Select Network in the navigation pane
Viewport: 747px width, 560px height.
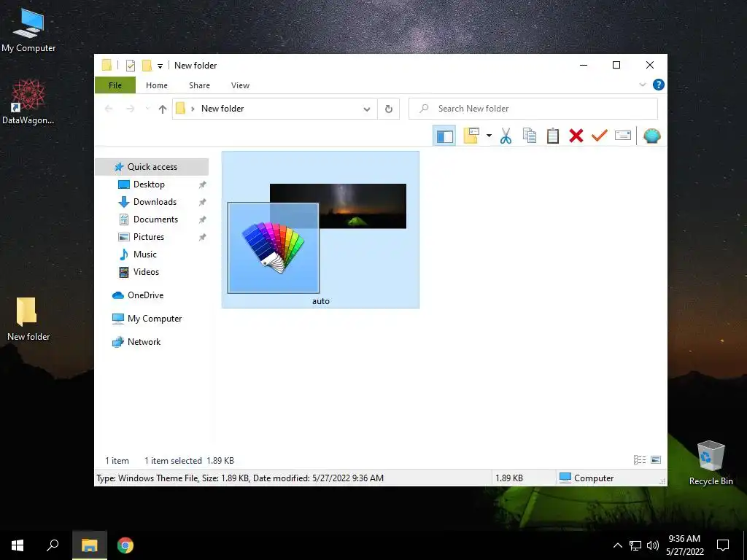[144, 342]
